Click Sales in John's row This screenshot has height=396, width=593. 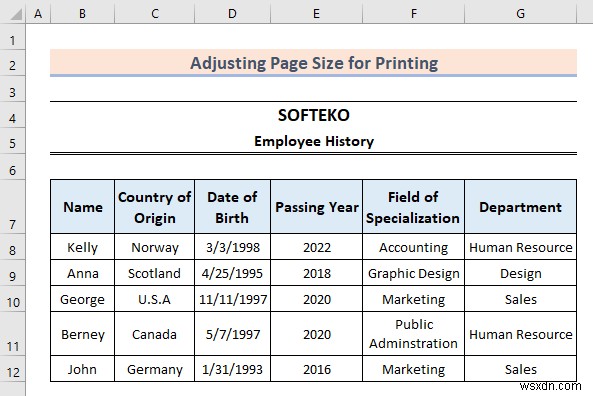pos(520,369)
